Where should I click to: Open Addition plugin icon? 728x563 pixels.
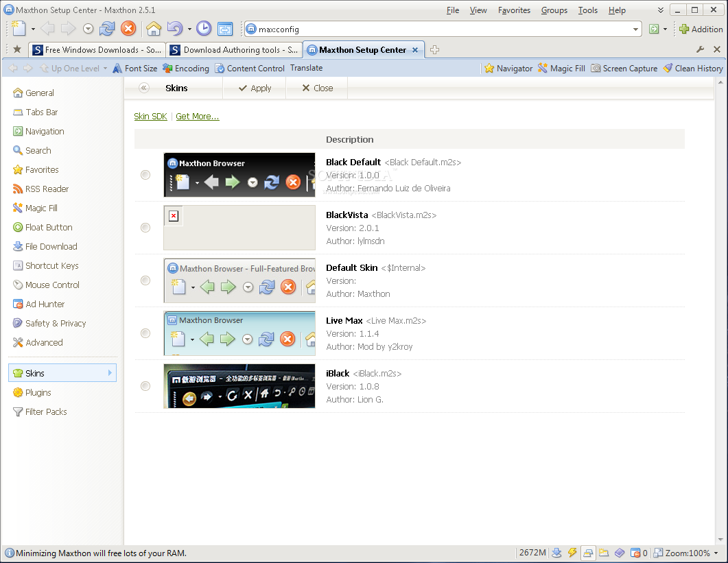point(701,29)
